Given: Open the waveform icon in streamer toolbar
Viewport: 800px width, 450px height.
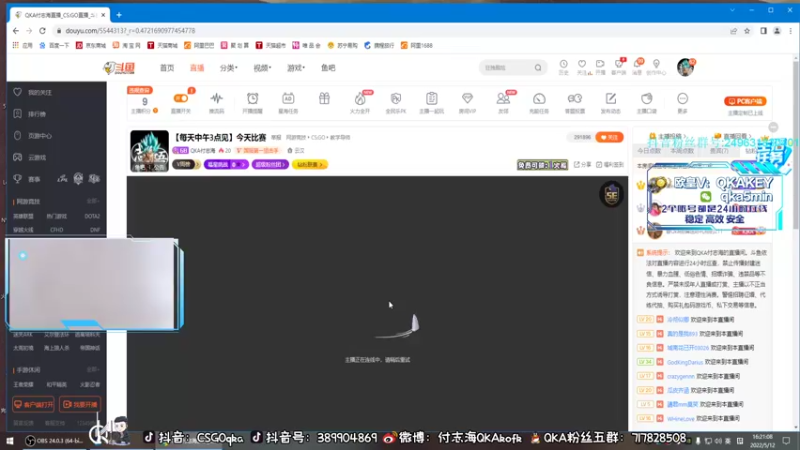Looking at the screenshot, I should (216, 98).
